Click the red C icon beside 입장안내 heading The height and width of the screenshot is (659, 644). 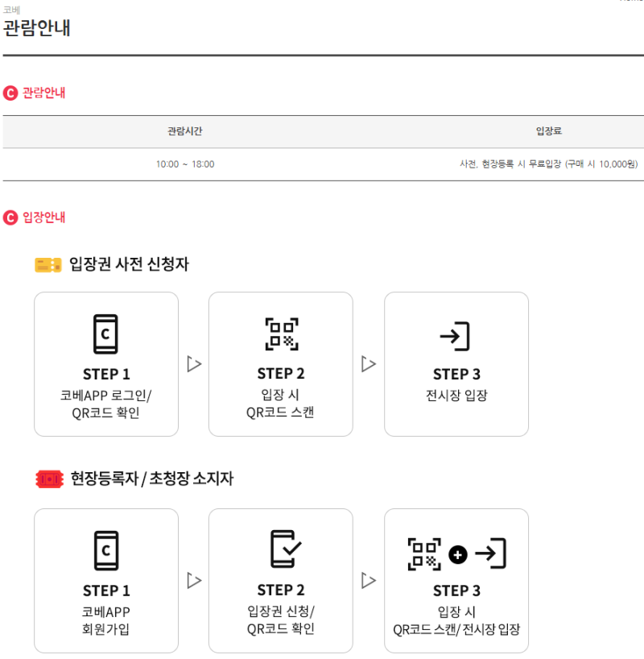(x=10, y=218)
